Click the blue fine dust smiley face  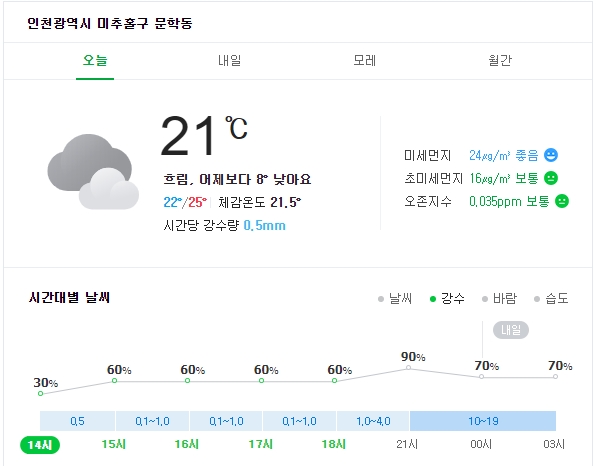pyautogui.click(x=551, y=155)
